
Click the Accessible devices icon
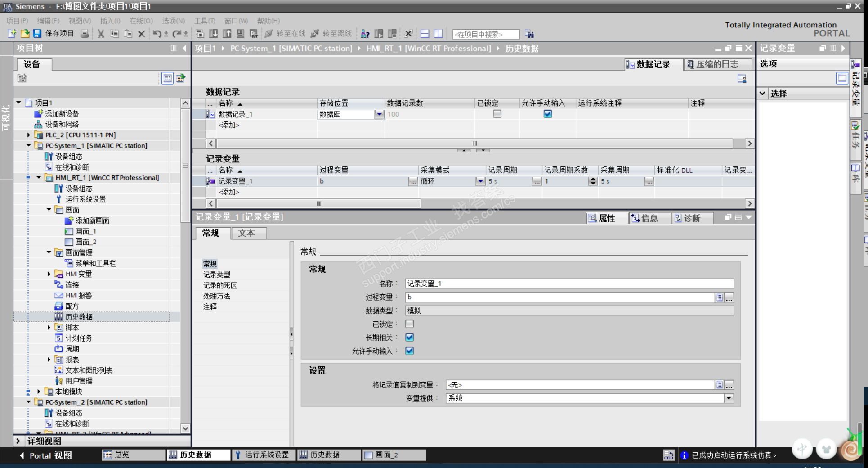[x=365, y=34]
